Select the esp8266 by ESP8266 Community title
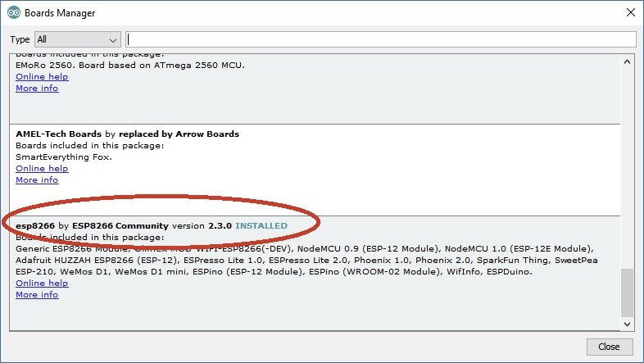The height and width of the screenshot is (363, 644). click(92, 226)
